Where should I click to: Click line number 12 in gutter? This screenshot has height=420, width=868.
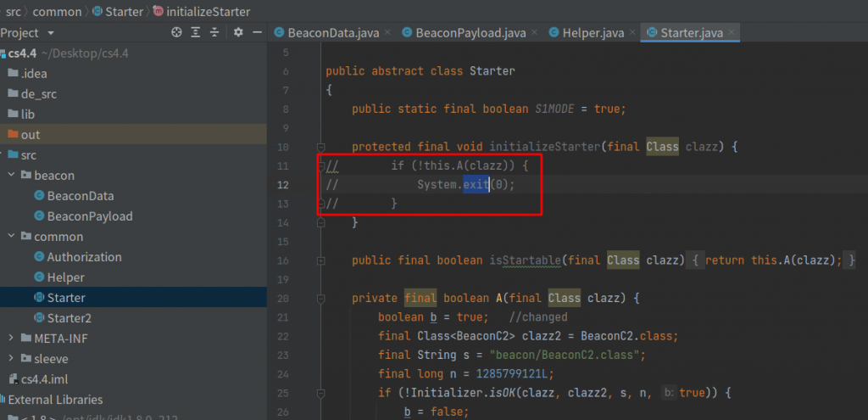coord(283,184)
